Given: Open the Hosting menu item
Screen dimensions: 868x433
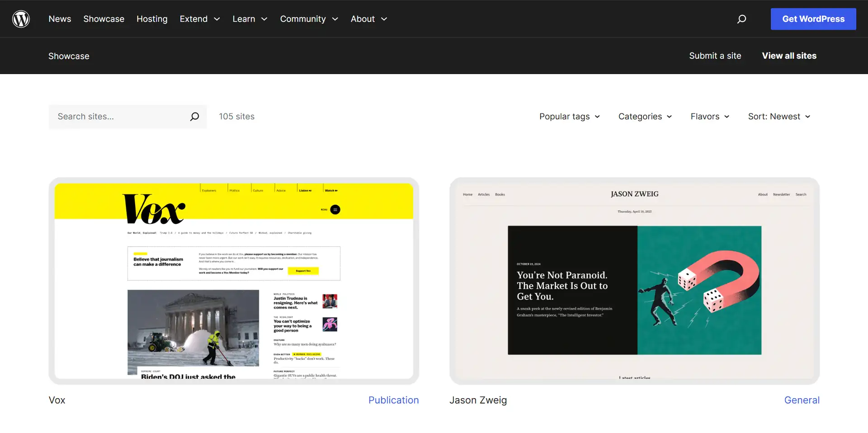Looking at the screenshot, I should [x=152, y=19].
